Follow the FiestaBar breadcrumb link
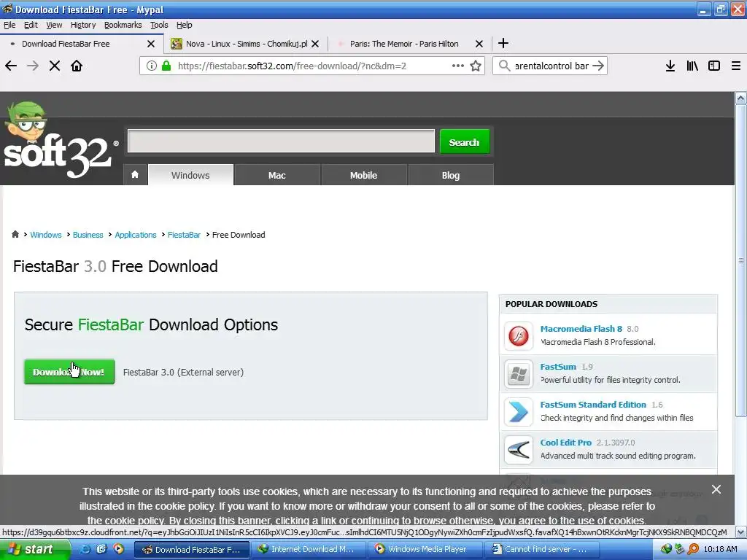 [x=184, y=235]
